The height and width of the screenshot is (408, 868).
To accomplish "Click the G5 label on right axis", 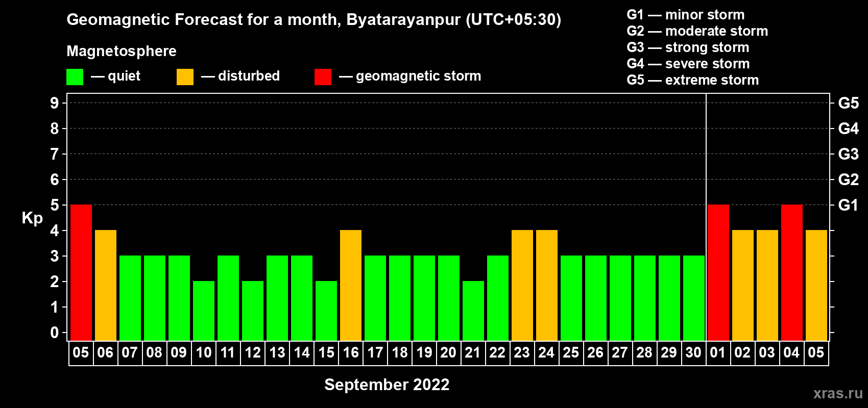I will [849, 103].
